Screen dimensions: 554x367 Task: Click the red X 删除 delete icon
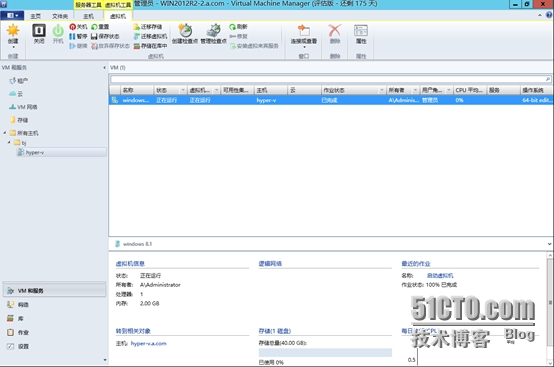click(335, 30)
